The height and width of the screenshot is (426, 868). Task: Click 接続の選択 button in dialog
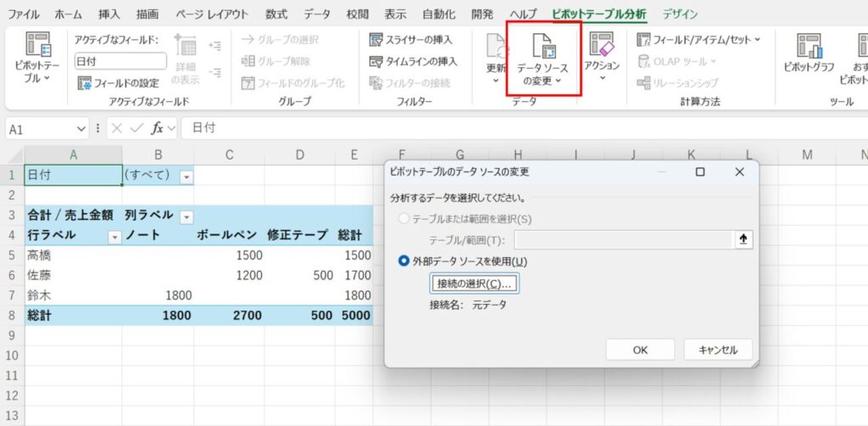tap(474, 283)
